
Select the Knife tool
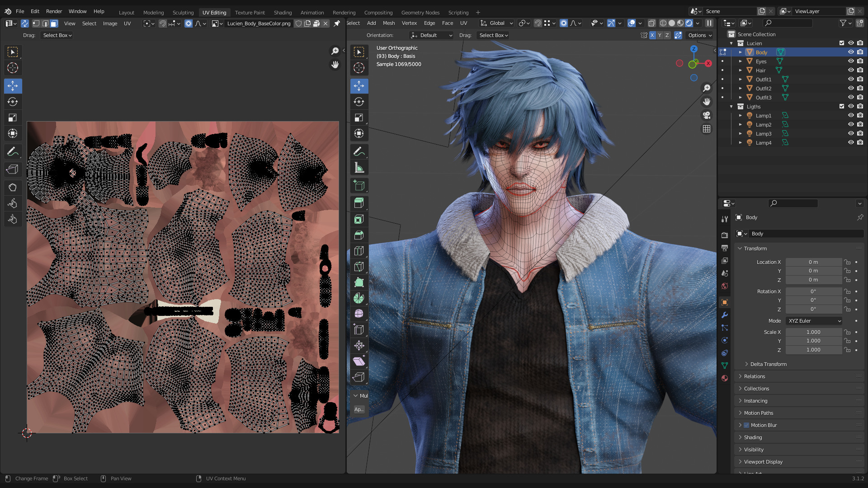359,267
